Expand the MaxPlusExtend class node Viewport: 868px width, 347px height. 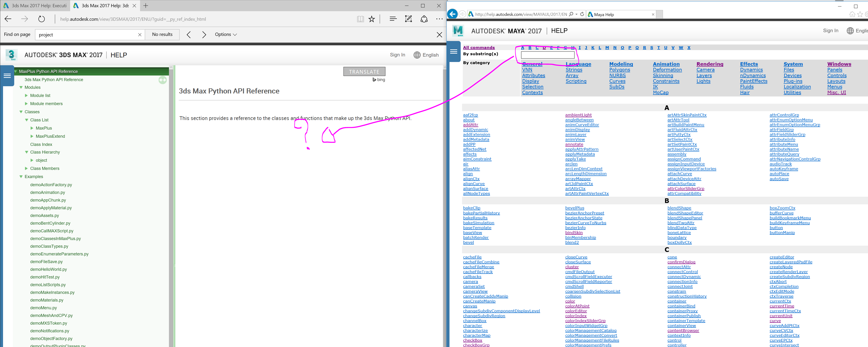(x=32, y=136)
